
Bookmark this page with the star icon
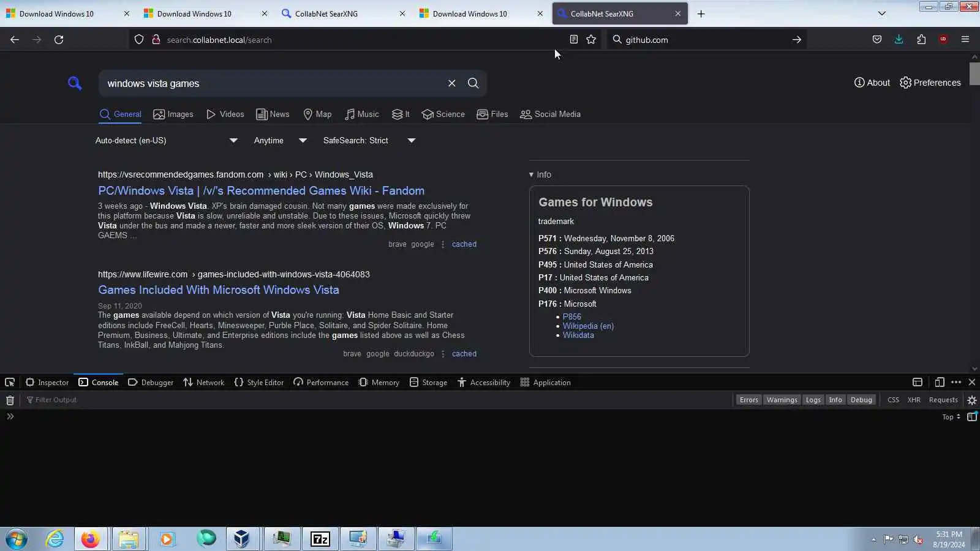591,40
